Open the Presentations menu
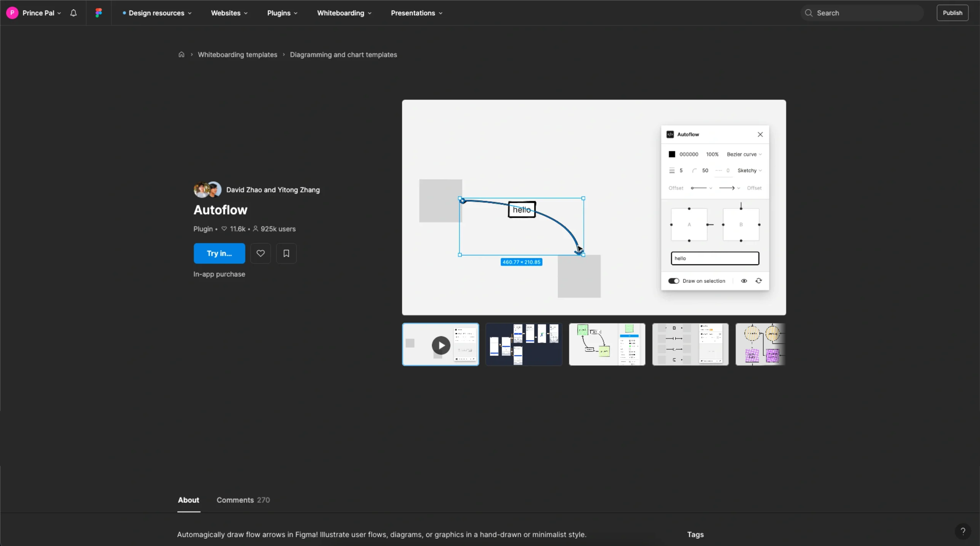The width and height of the screenshot is (980, 546). click(416, 13)
